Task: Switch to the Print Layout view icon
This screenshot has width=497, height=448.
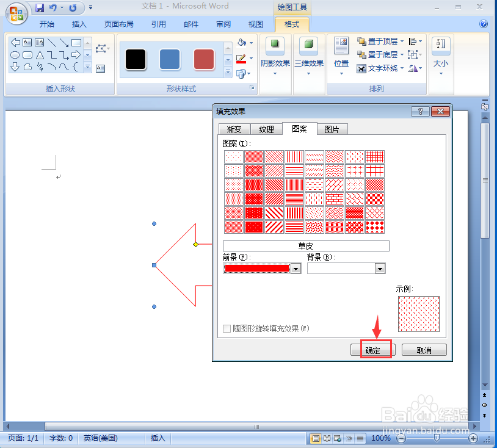Action: click(x=316, y=438)
